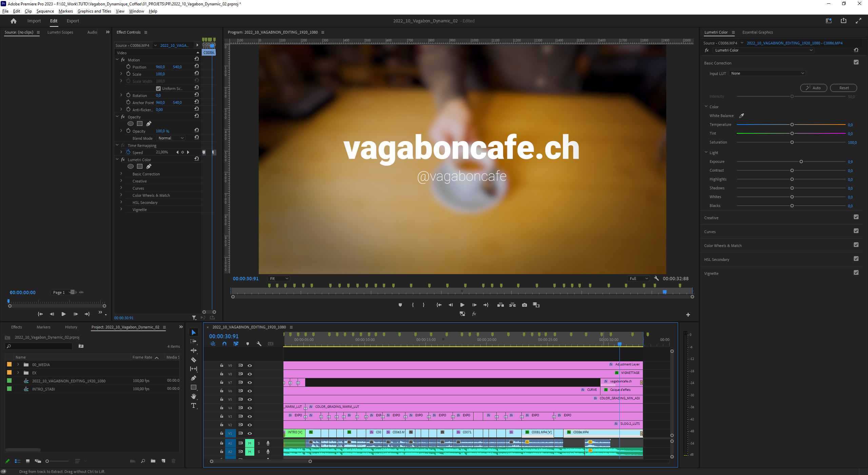This screenshot has width=868, height=475.
Task: Open Lumetri Color effect selector dropdown
Action: tap(764, 50)
